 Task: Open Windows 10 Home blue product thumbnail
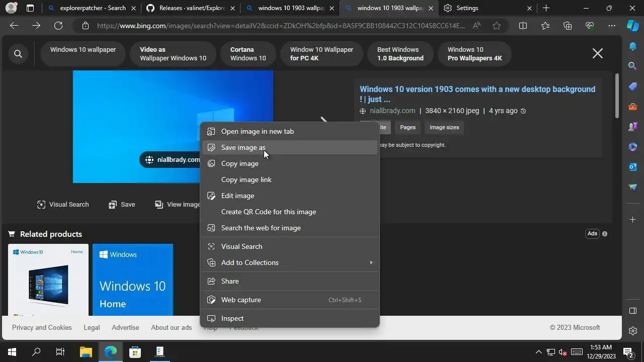(133, 280)
